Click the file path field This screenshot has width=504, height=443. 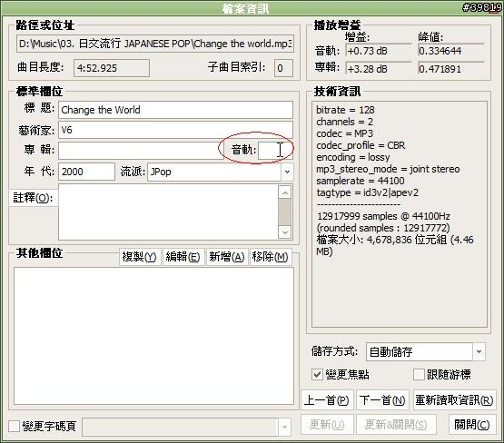155,44
